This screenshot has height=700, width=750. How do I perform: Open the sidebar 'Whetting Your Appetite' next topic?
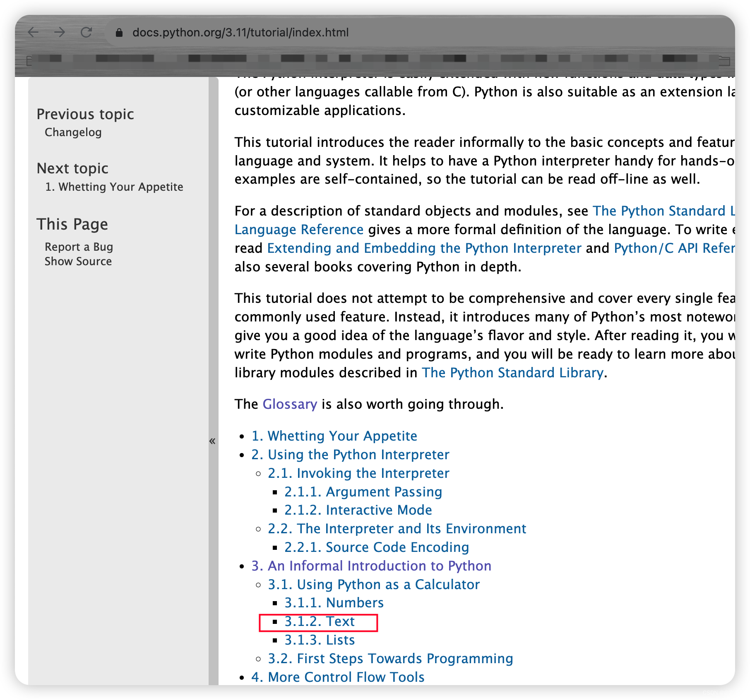[114, 187]
